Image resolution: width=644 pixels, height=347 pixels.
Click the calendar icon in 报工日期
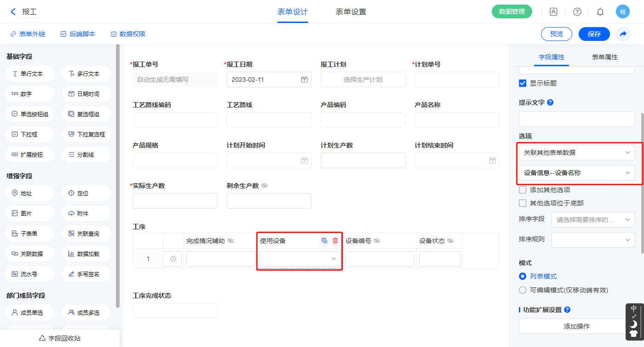[x=304, y=80]
